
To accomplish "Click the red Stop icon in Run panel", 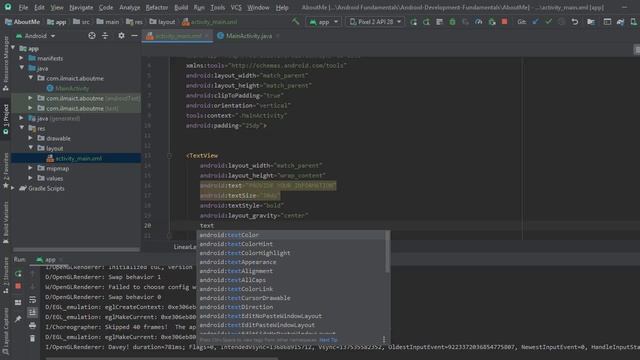I will [x=18, y=286].
